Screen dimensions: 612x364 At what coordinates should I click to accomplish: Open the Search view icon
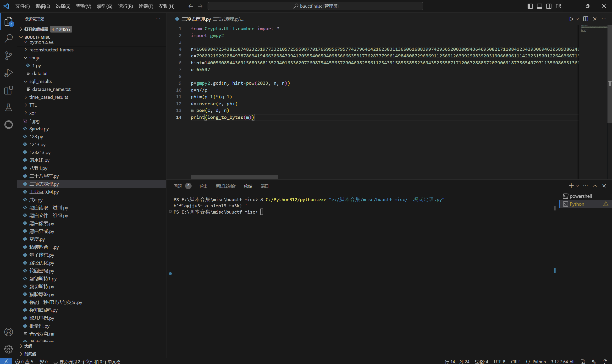click(x=9, y=39)
